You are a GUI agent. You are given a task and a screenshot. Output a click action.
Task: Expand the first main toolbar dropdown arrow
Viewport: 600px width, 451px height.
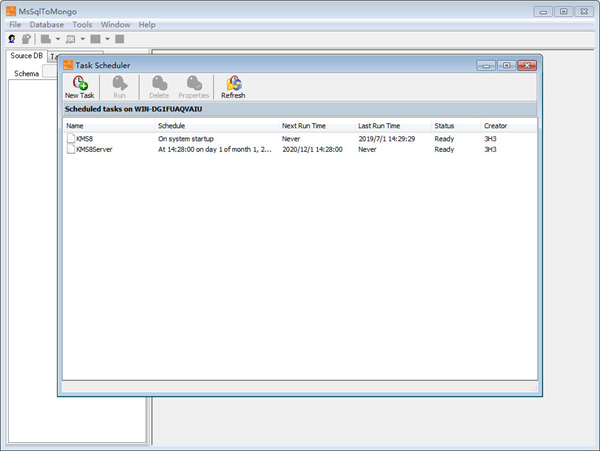58,39
